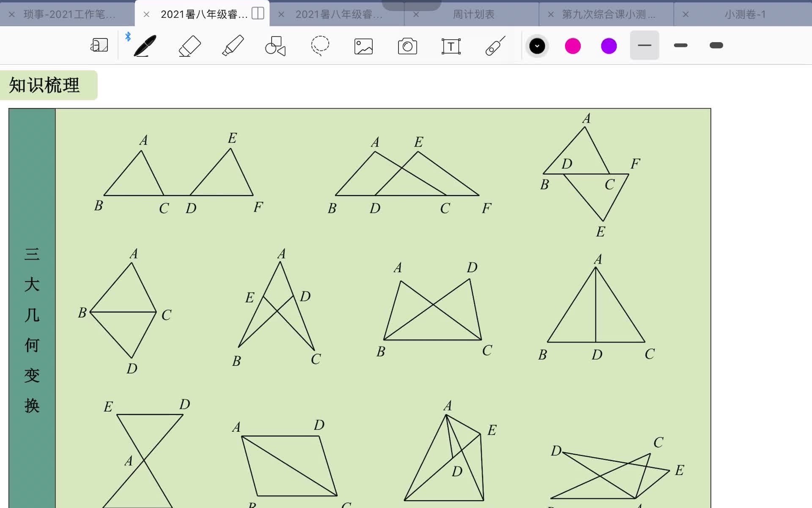Open the Camera tool

tap(407, 46)
